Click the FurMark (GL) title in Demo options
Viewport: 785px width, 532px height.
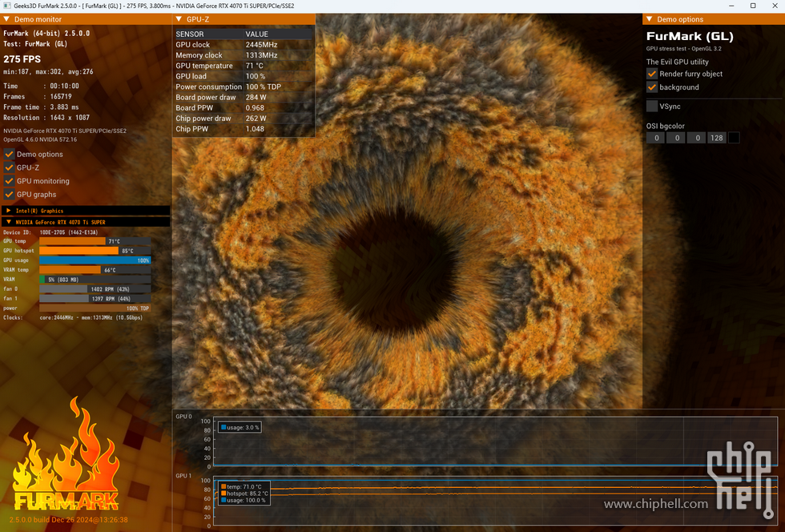click(690, 37)
